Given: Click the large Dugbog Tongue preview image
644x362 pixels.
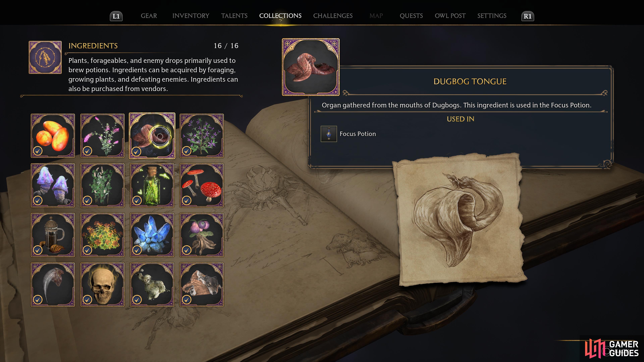Looking at the screenshot, I should [x=311, y=67].
